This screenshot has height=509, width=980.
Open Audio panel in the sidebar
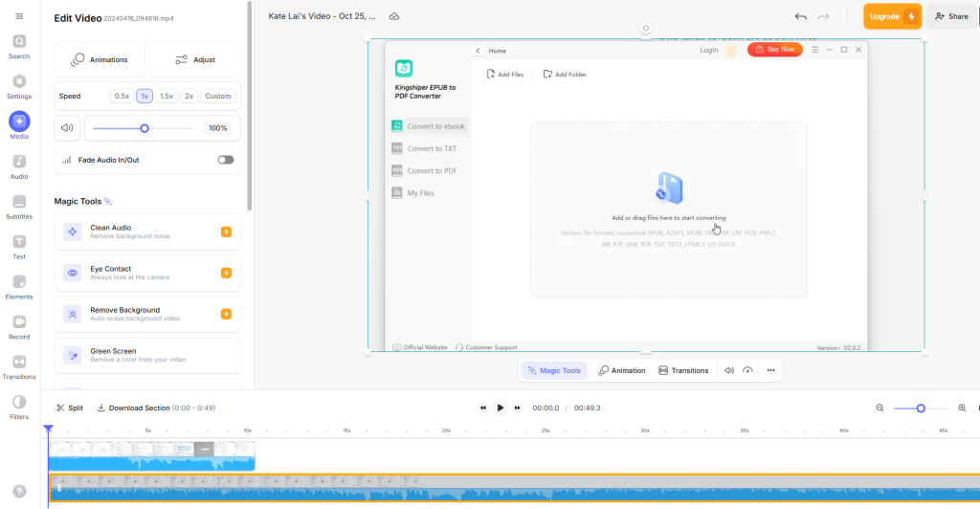click(x=19, y=166)
